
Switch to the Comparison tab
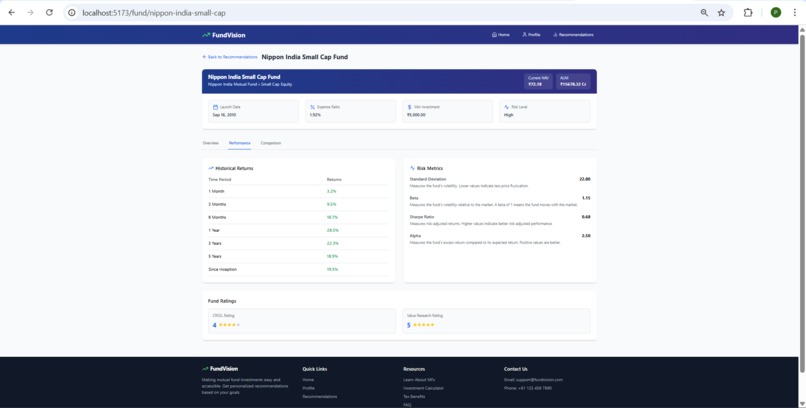click(x=270, y=143)
